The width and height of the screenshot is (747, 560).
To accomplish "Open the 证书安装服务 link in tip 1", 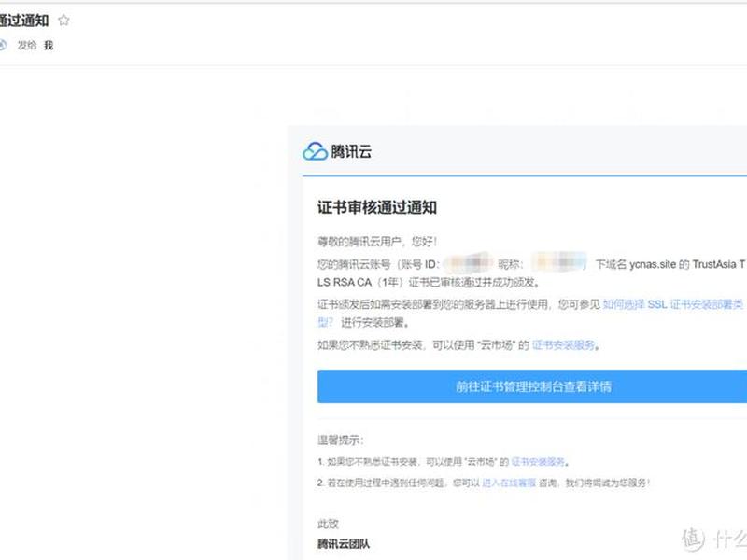I will (538, 461).
